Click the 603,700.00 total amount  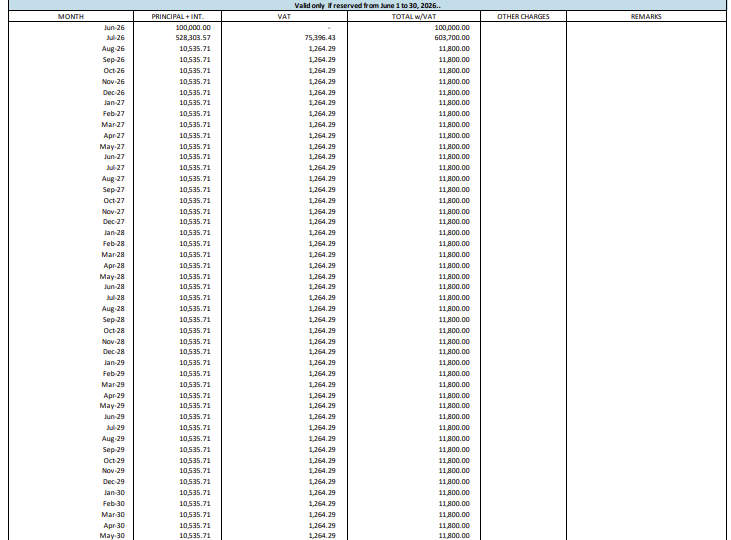[x=452, y=38]
